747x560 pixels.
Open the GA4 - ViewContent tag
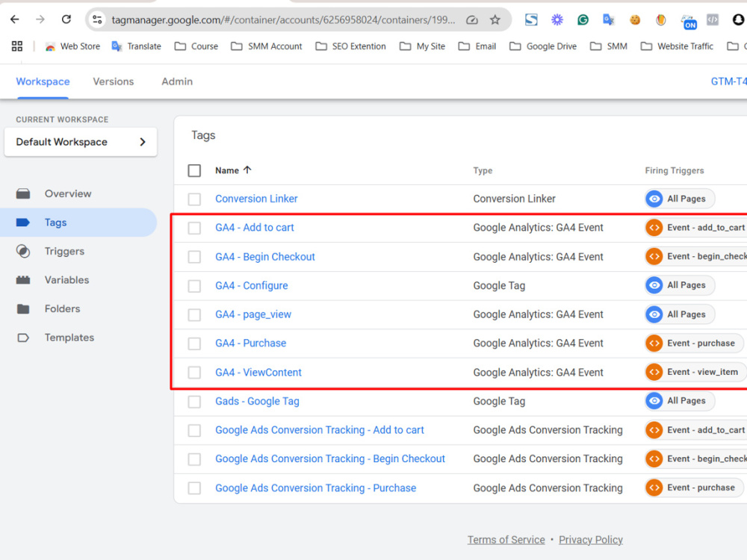[x=258, y=373]
